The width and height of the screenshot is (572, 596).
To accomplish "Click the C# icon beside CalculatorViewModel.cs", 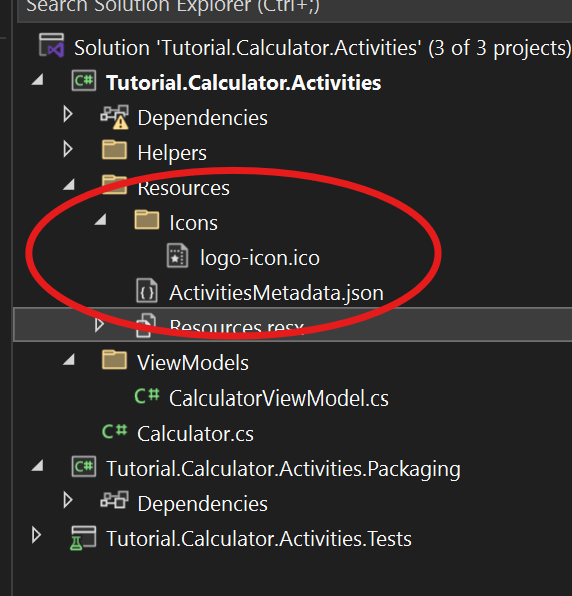I will pyautogui.click(x=147, y=396).
